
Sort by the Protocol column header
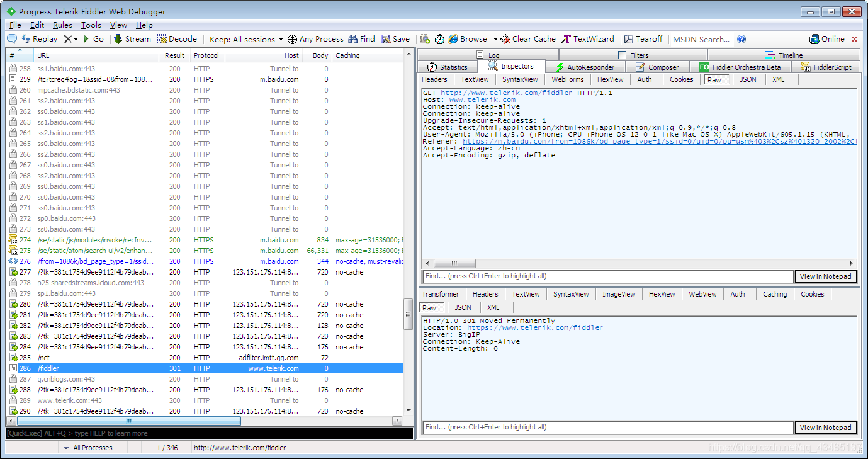click(206, 55)
